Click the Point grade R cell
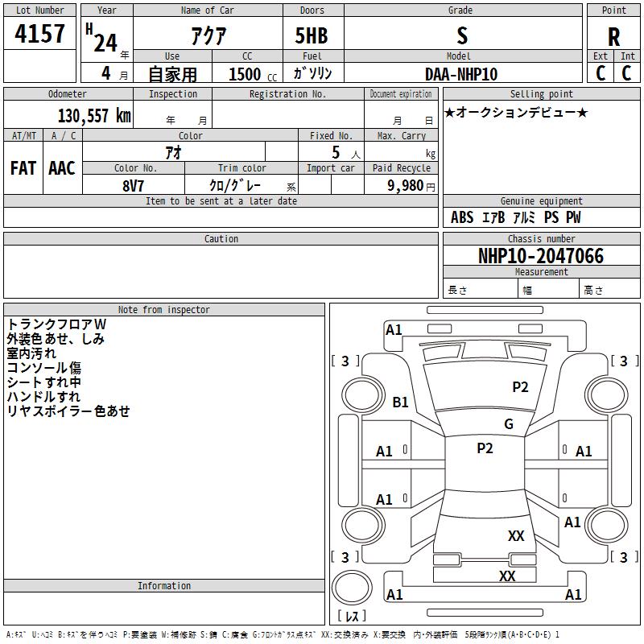Screen dimensions: 644x644 click(x=613, y=36)
